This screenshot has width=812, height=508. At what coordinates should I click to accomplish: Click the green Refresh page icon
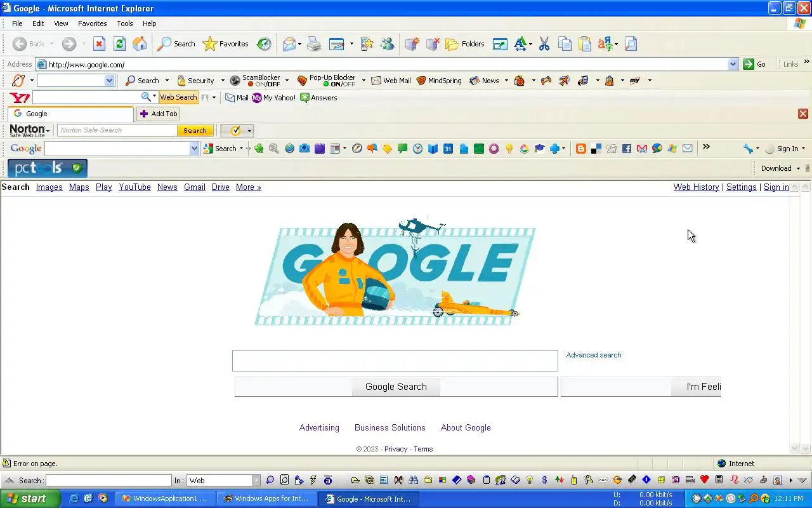(x=119, y=44)
